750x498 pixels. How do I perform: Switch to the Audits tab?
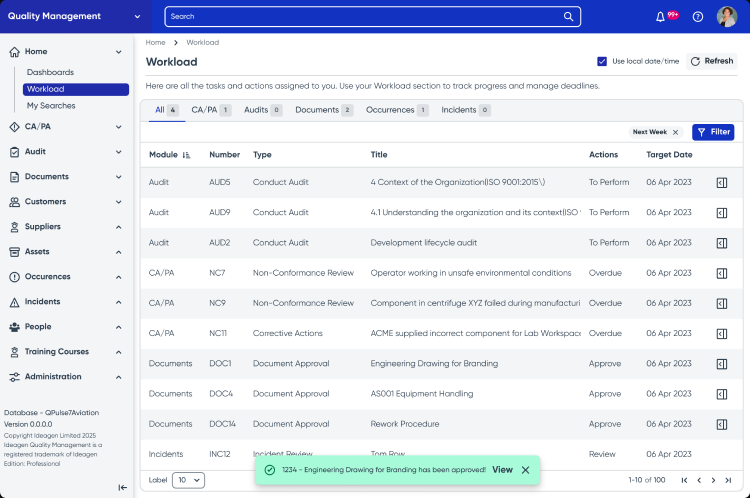click(x=263, y=110)
